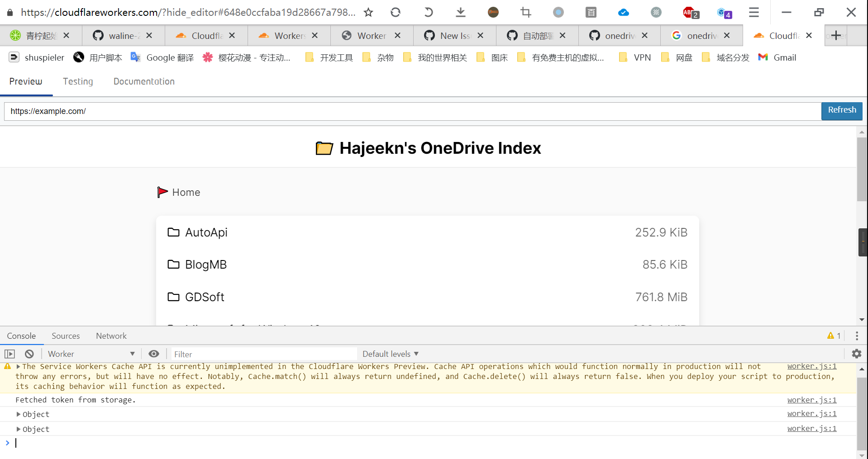The image size is (868, 459).
Task: Toggle the warning count filter
Action: pos(834,336)
